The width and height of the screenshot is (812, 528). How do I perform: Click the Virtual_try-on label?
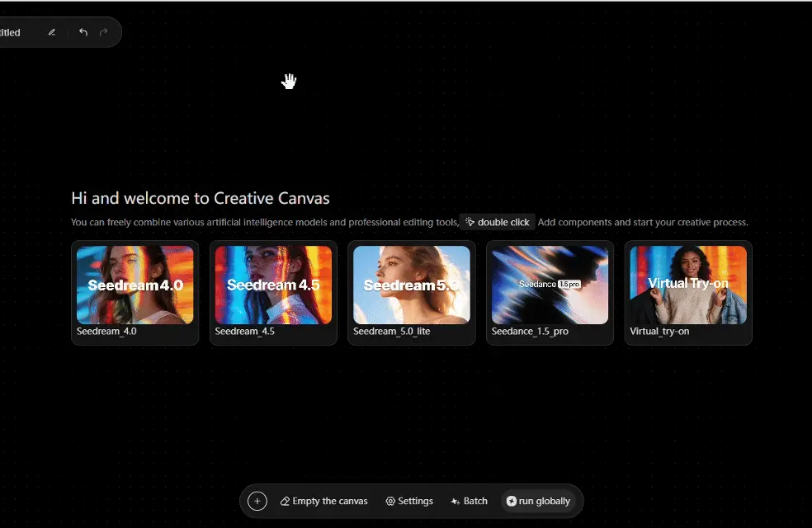pyautogui.click(x=659, y=332)
